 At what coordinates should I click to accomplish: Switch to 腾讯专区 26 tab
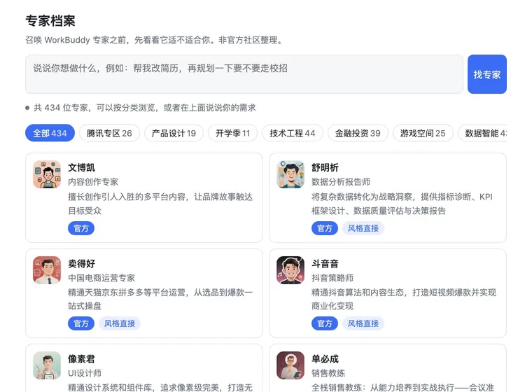(109, 133)
